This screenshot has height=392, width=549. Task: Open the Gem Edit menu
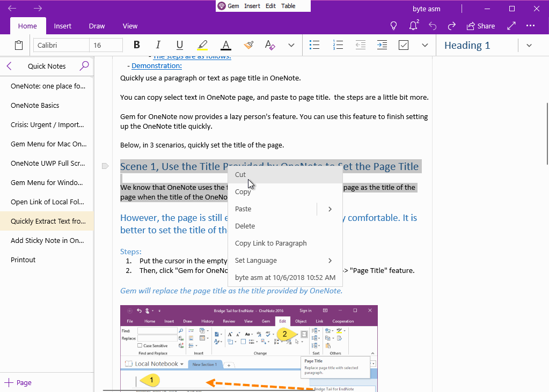coord(270,6)
